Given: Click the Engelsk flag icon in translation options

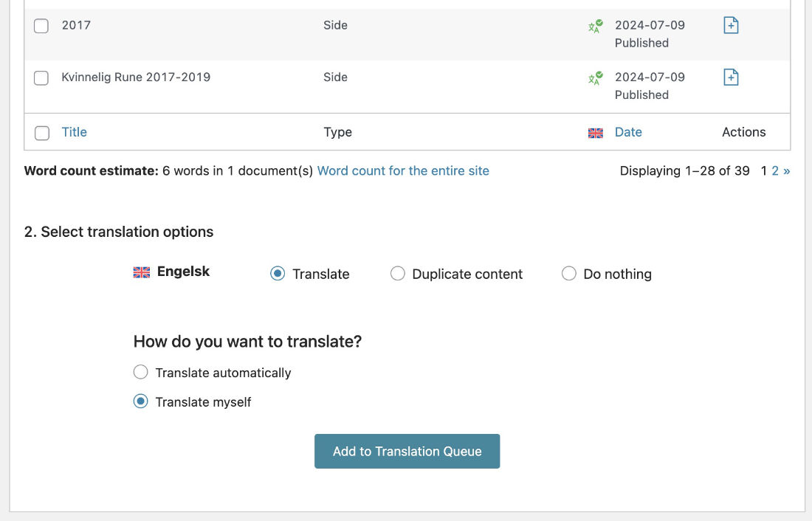Looking at the screenshot, I should coord(141,272).
